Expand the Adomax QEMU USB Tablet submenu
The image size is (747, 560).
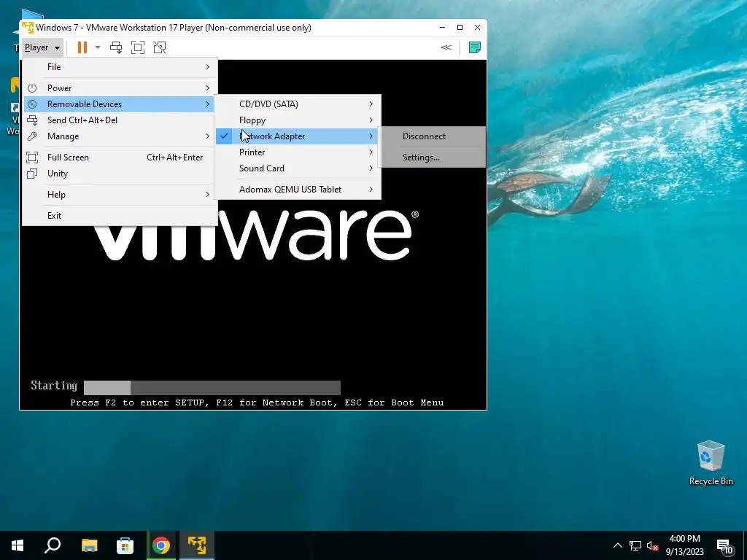(x=298, y=190)
